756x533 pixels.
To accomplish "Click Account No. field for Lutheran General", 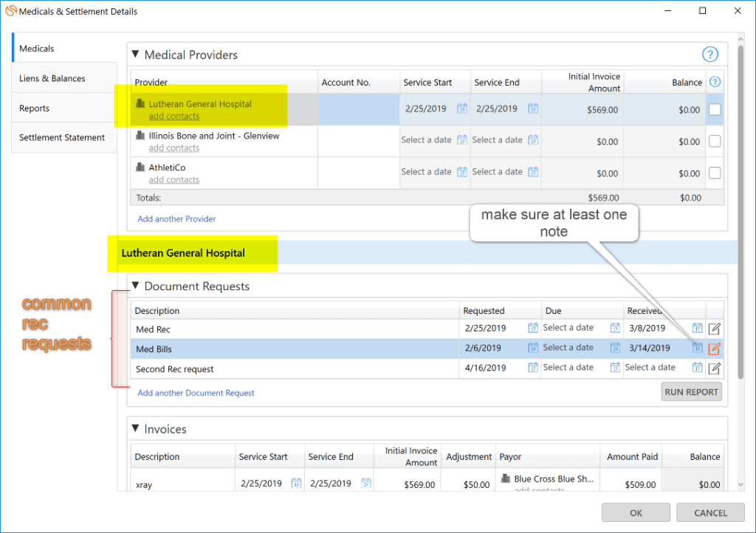I will (x=359, y=109).
